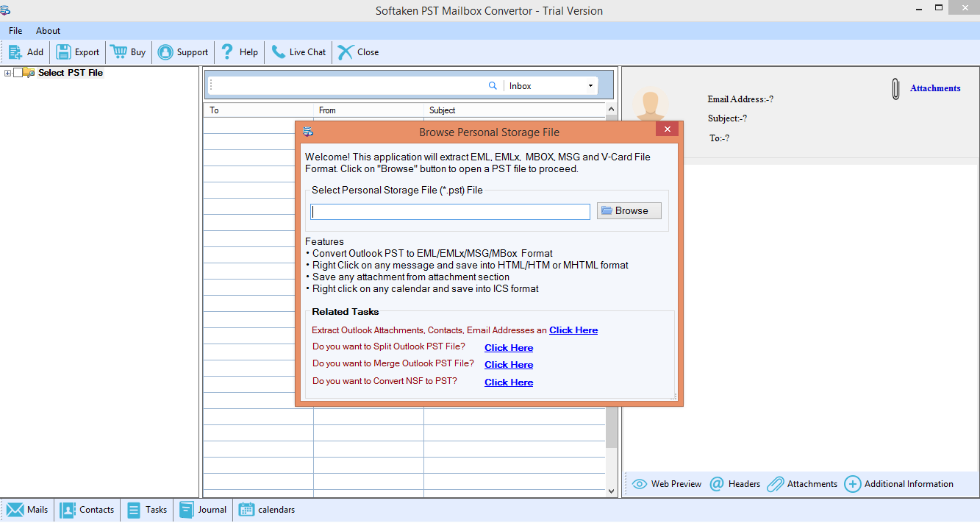Screen dimensions: 980x523
Task: Click the Export toolbar icon
Action: [63, 52]
